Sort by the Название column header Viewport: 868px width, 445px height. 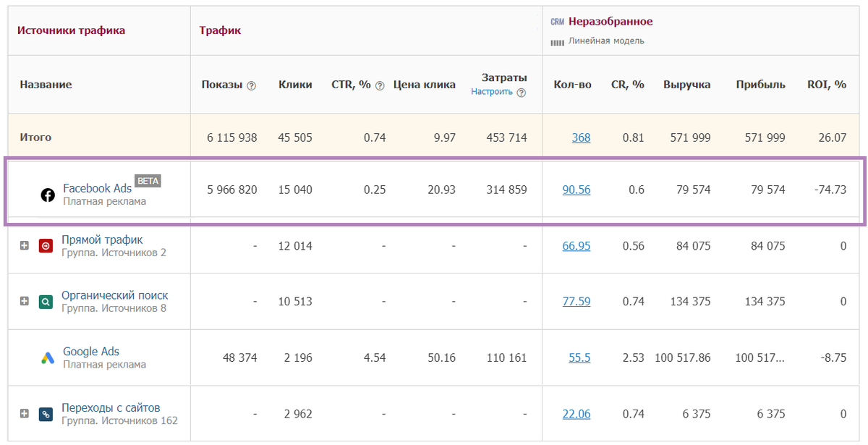coord(46,85)
